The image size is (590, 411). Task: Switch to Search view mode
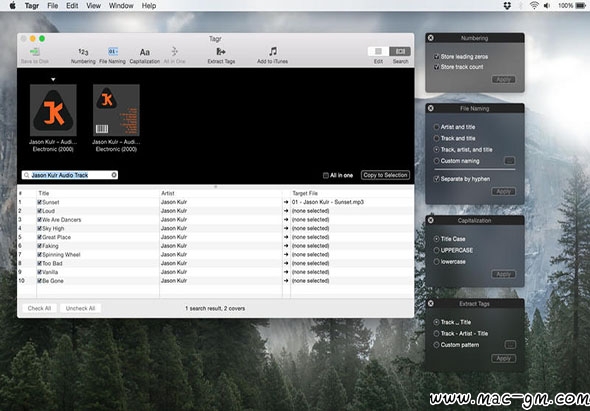[400, 51]
